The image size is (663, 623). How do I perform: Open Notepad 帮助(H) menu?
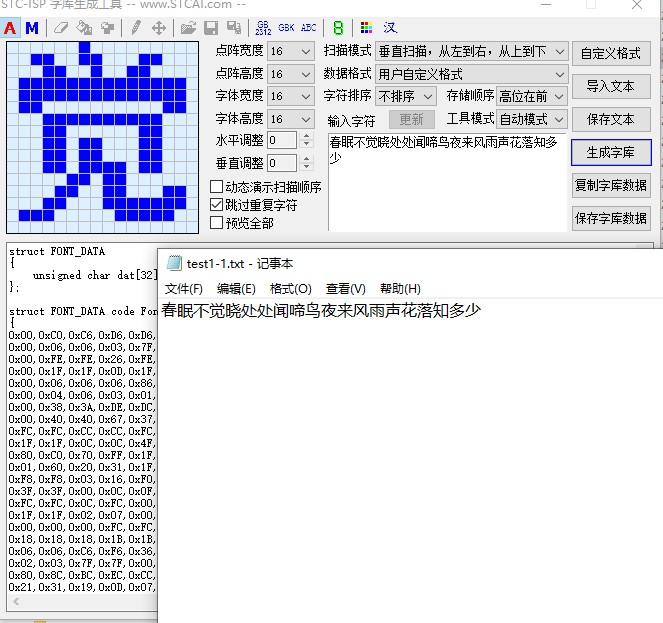click(400, 289)
